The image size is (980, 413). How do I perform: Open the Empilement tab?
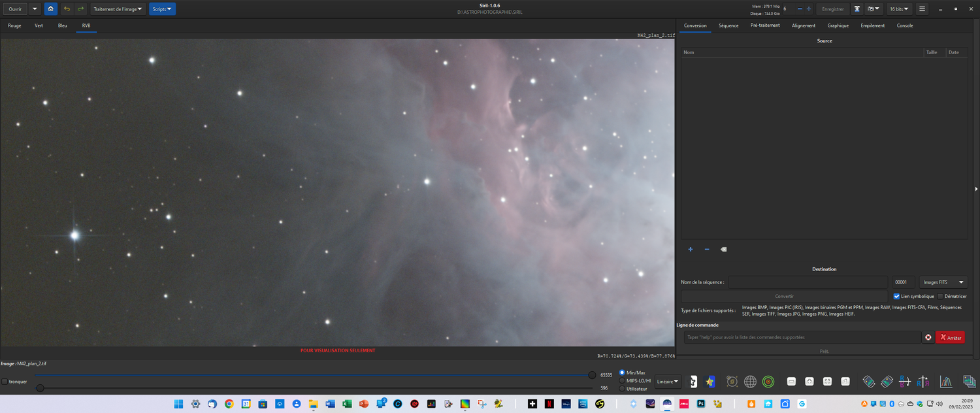(x=872, y=25)
